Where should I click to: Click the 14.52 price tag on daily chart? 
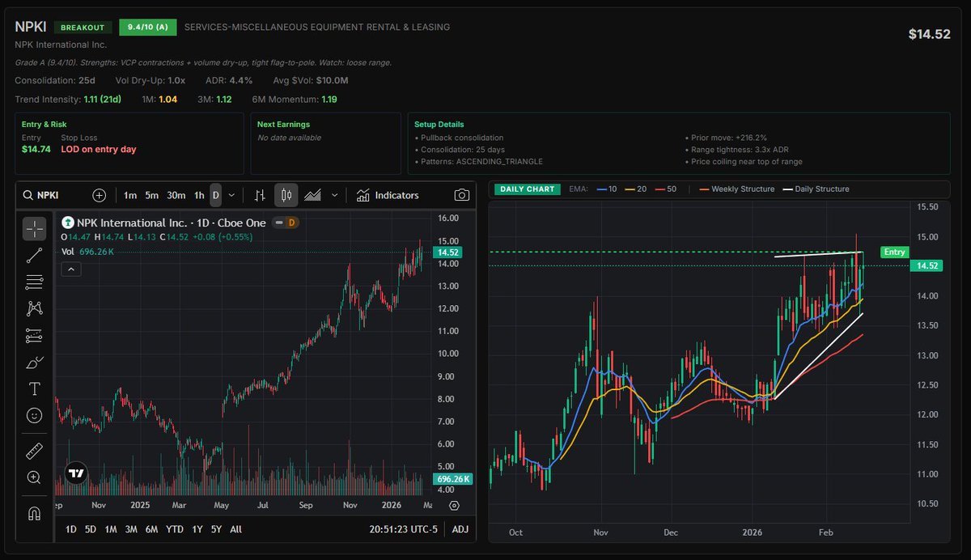926,265
